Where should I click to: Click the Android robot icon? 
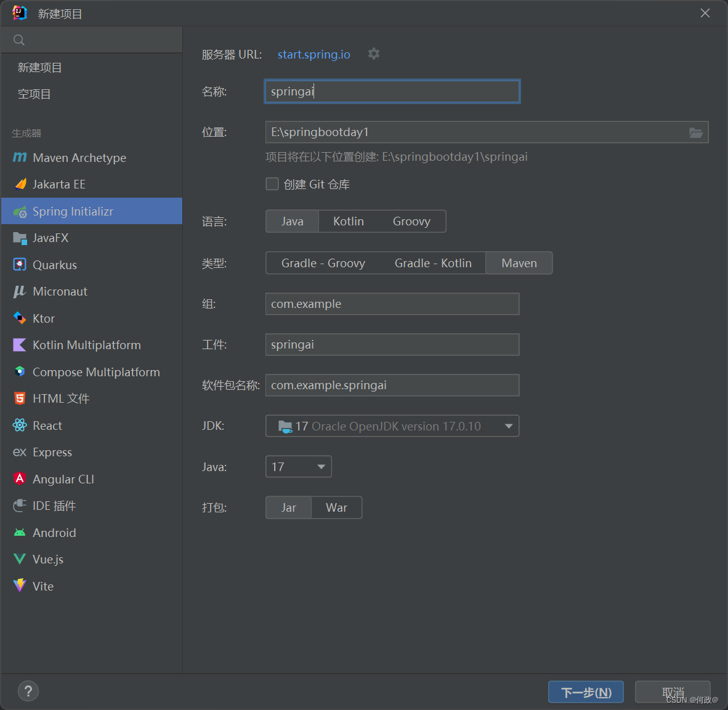pyautogui.click(x=20, y=532)
